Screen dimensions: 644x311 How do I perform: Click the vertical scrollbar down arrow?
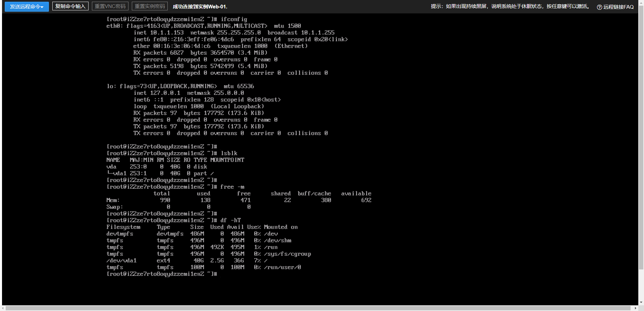641,302
